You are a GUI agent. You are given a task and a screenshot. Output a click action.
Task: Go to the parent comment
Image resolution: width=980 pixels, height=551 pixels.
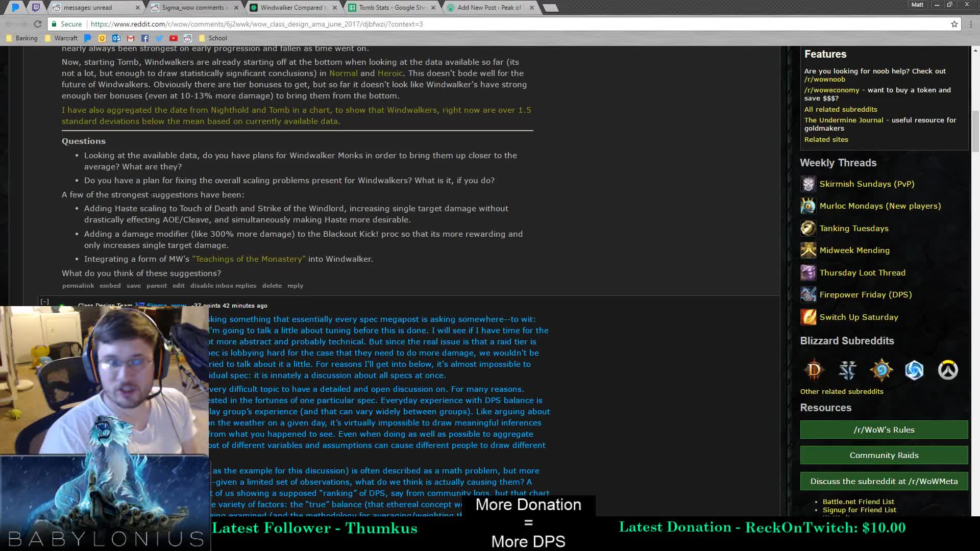tap(157, 286)
